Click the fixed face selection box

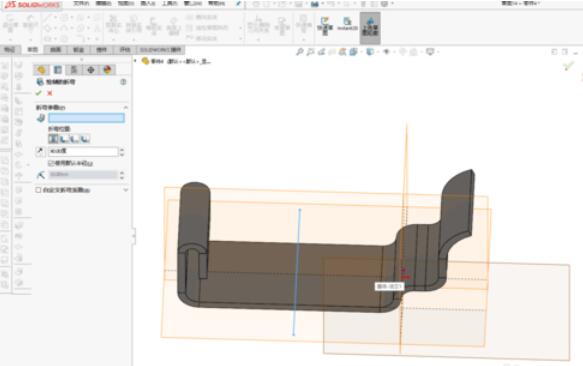[86, 118]
